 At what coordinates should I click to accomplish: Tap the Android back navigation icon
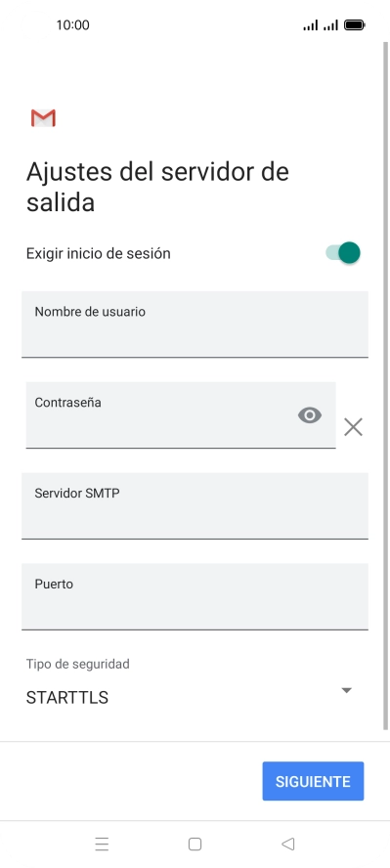(x=287, y=844)
